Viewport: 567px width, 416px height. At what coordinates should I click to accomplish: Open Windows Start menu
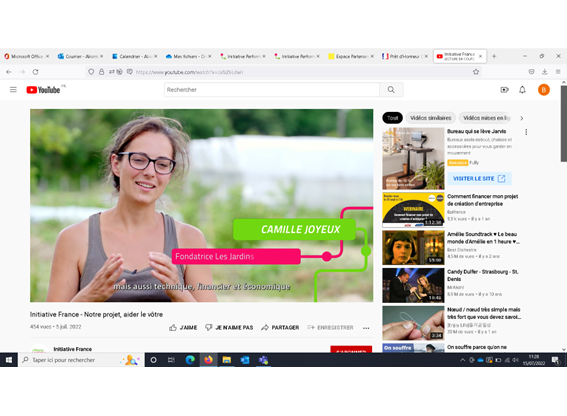tap(9, 360)
